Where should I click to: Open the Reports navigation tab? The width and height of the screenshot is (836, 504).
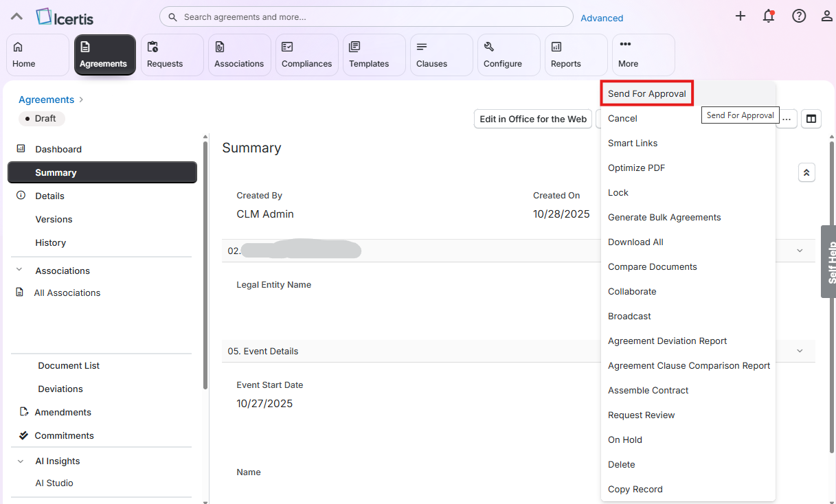tap(576, 55)
